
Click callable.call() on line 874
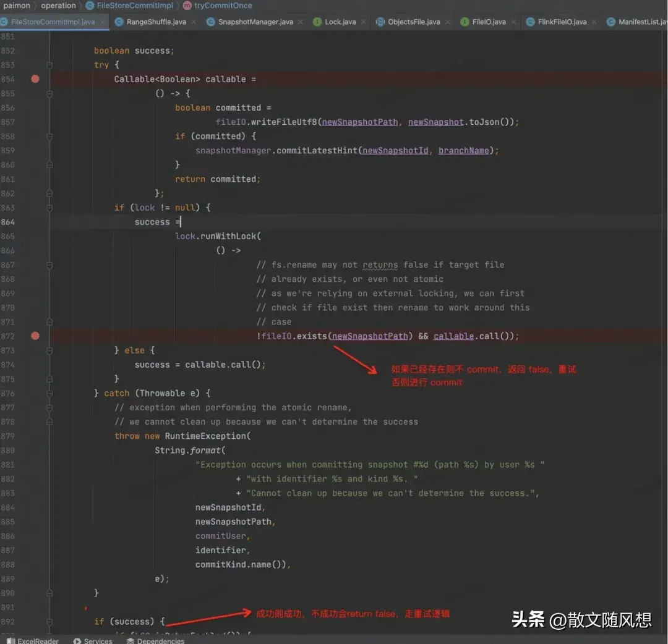click(x=223, y=365)
